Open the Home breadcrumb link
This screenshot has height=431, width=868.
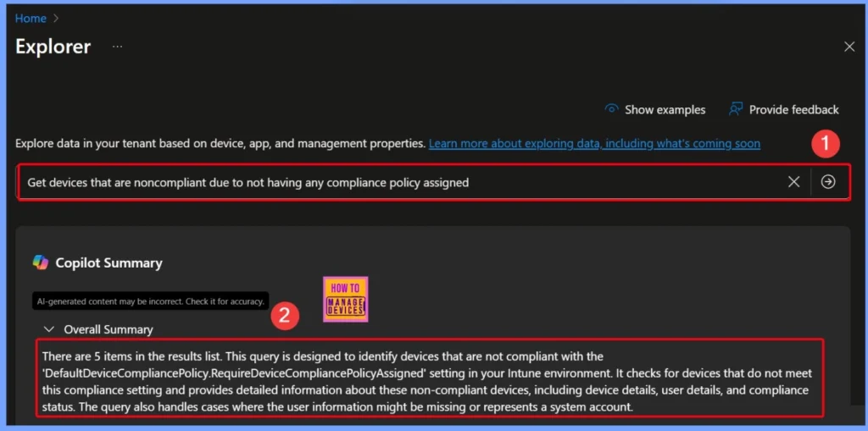tap(31, 19)
